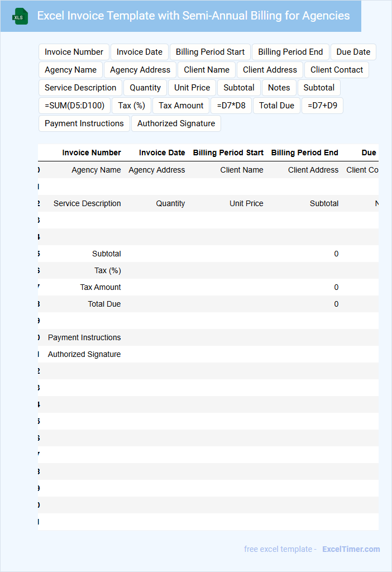The height and width of the screenshot is (572, 392).
Task: Click the Tax Amount tag
Action: tap(181, 106)
